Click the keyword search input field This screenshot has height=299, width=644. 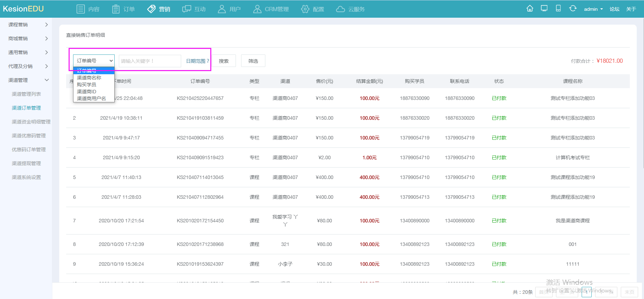point(150,61)
